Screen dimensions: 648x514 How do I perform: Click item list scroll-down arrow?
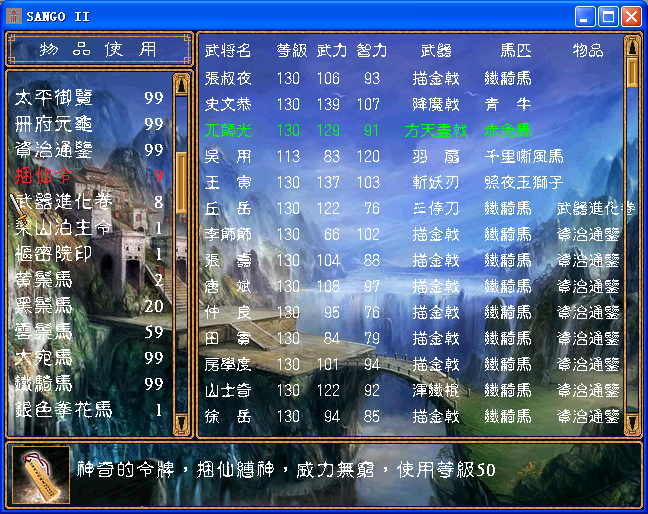(181, 423)
